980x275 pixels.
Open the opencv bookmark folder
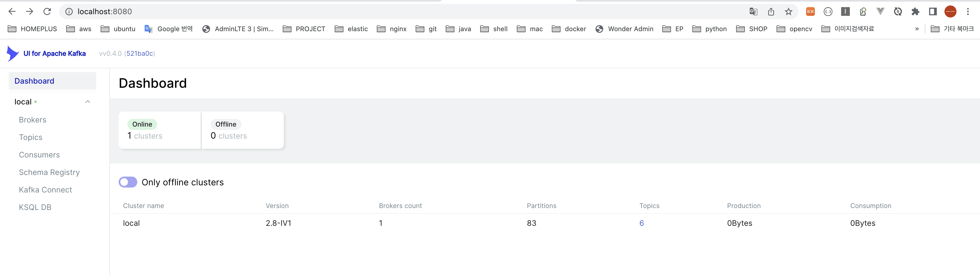(794, 29)
